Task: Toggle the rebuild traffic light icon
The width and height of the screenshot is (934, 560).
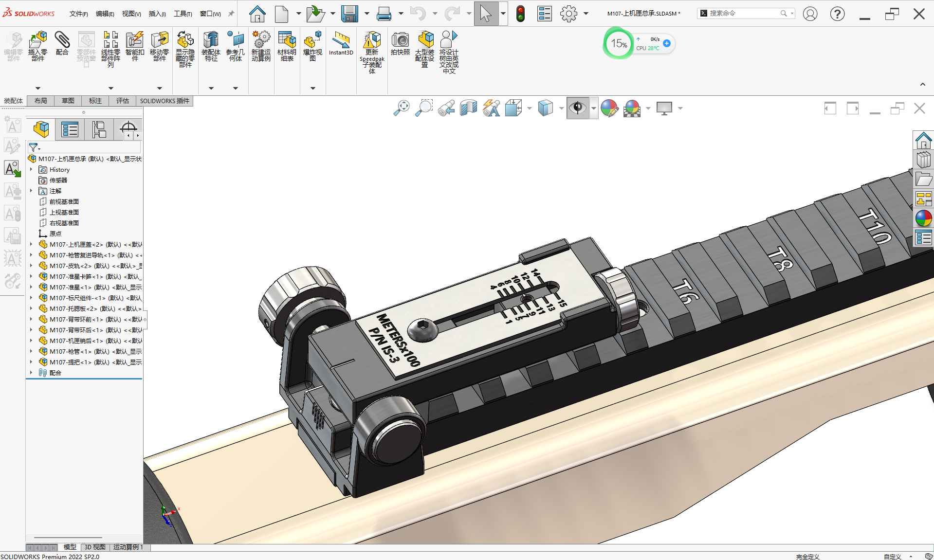Action: coord(520,14)
